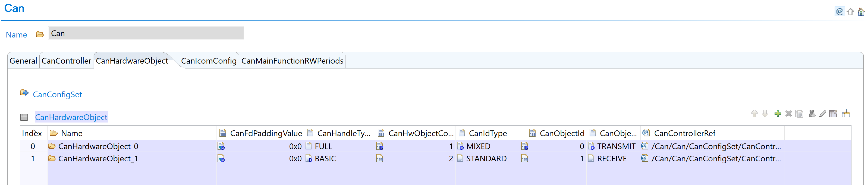868x185 pixels.
Task: Click the Name input field containing Can
Action: 146,34
